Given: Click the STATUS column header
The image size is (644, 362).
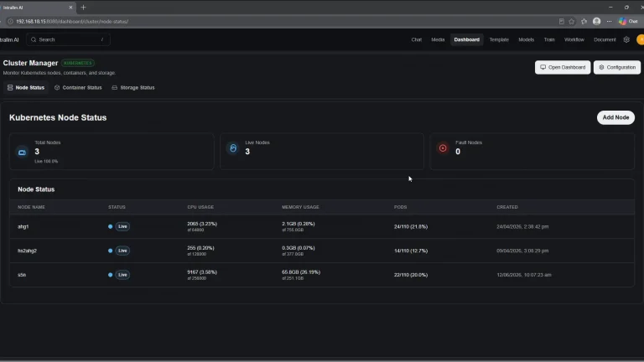Looking at the screenshot, I should coord(117,207).
